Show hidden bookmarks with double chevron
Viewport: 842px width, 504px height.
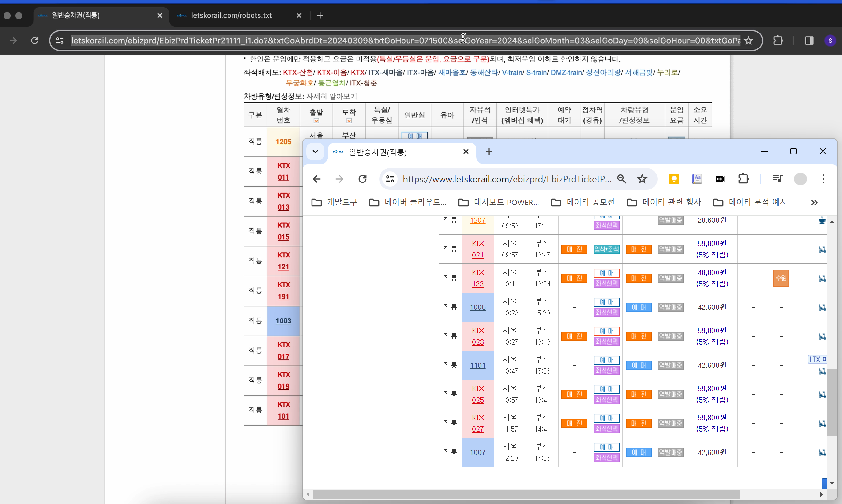click(814, 203)
